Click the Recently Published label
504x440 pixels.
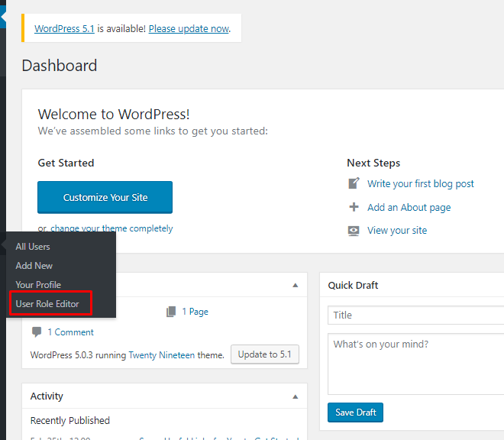pos(70,421)
